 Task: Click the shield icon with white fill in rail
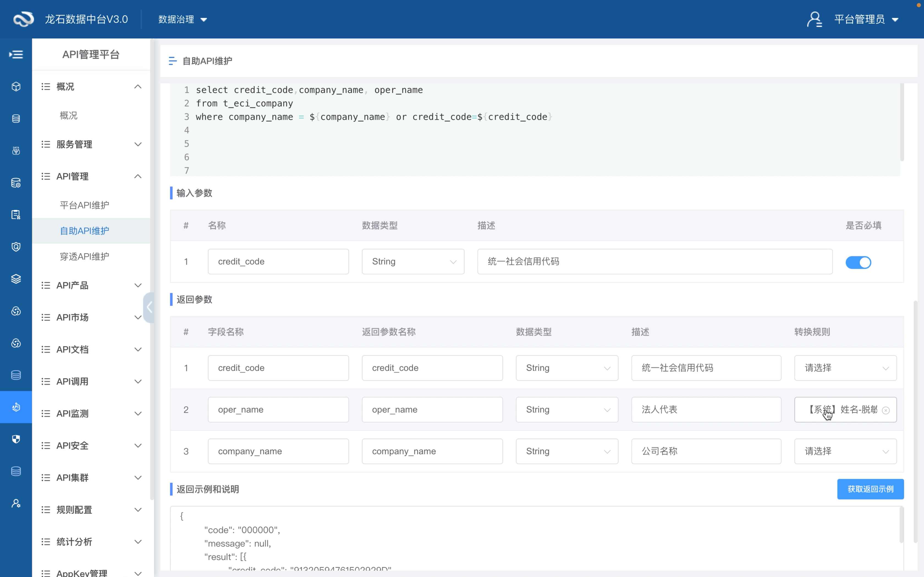16,439
